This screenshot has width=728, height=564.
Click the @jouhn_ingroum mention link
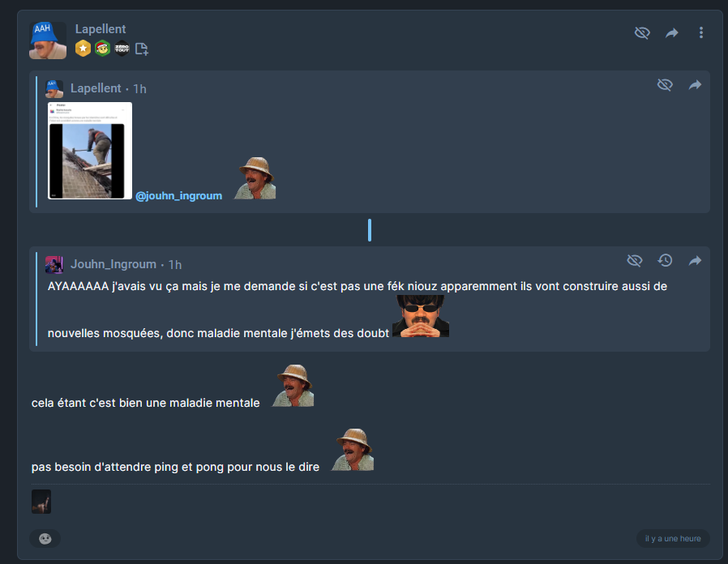(x=178, y=196)
